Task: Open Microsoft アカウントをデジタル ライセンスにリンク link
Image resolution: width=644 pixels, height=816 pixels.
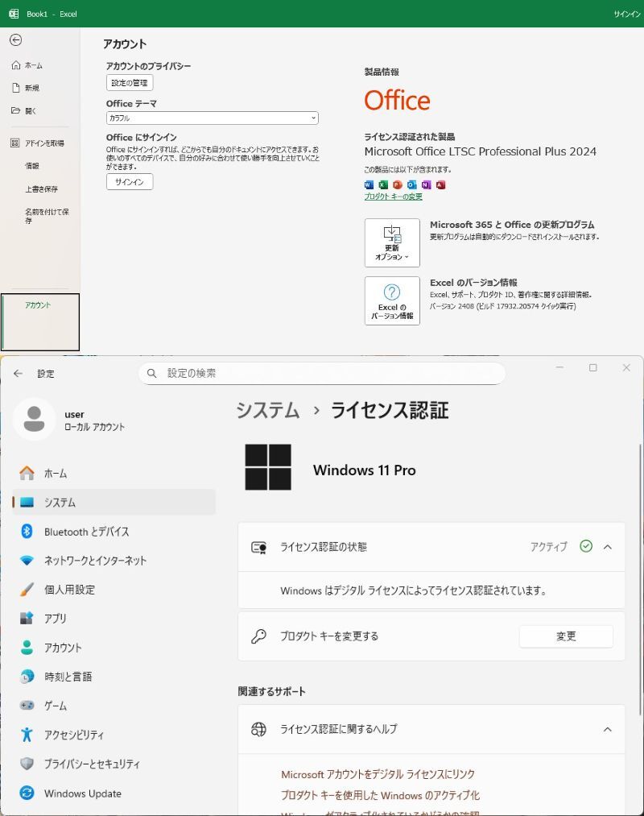Action: (378, 774)
